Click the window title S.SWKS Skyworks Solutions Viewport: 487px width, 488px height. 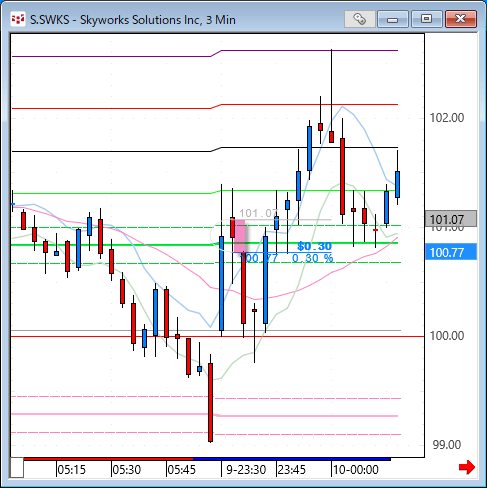click(133, 20)
